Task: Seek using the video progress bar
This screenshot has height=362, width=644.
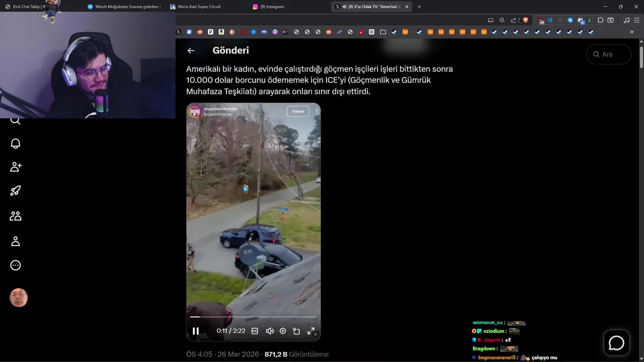Action: 254,317
